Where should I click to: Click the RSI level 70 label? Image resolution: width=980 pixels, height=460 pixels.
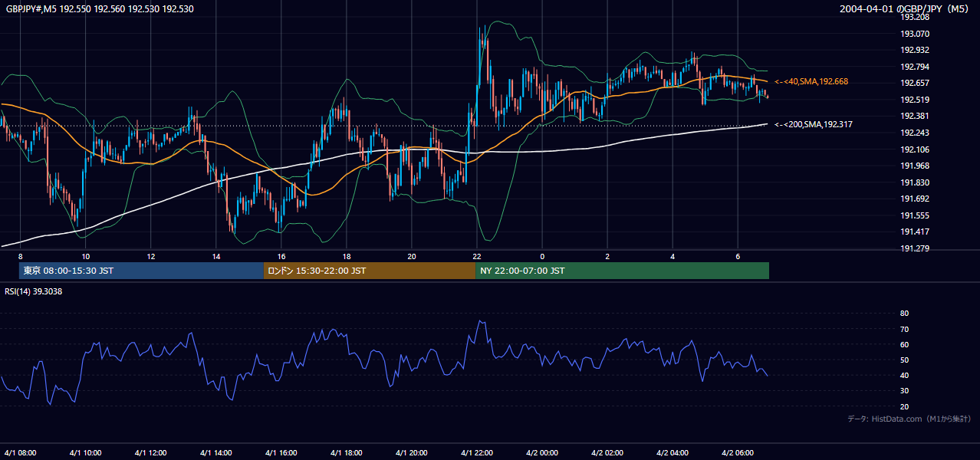[x=904, y=329]
